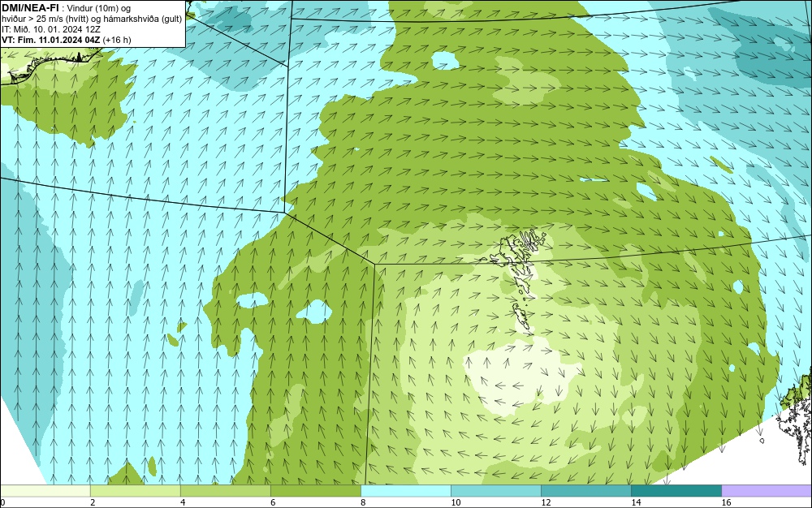Click the legend label '14'

tap(636, 502)
